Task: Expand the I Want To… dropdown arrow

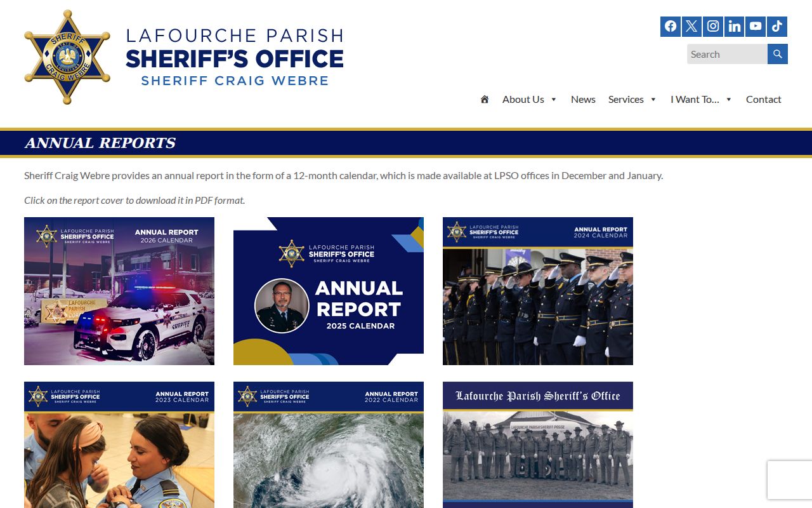Action: [x=729, y=100]
